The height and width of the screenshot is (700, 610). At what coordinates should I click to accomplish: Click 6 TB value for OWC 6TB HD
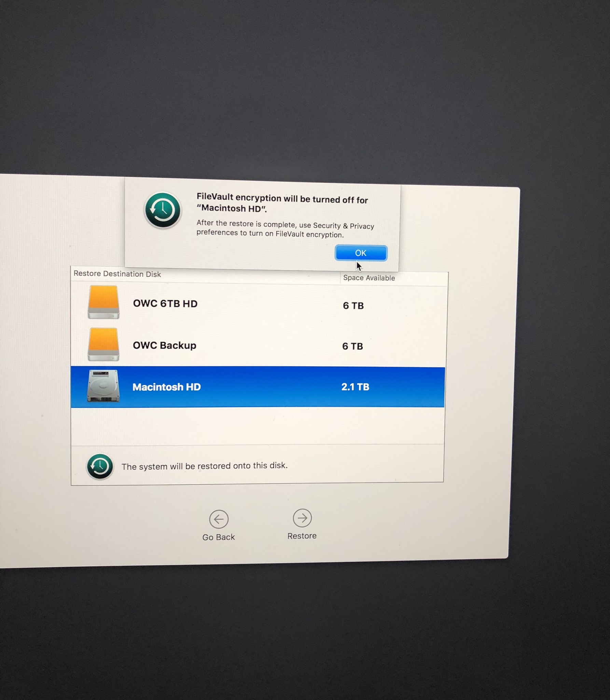click(x=353, y=306)
